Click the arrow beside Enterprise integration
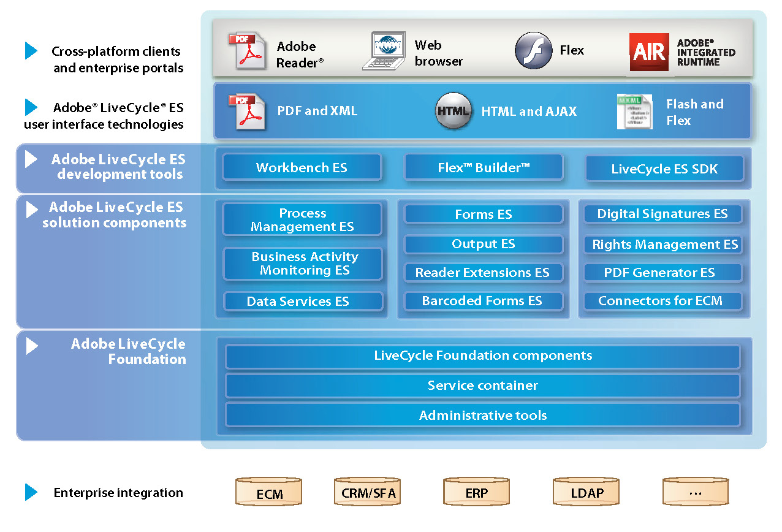The width and height of the screenshot is (782, 532). click(x=31, y=492)
